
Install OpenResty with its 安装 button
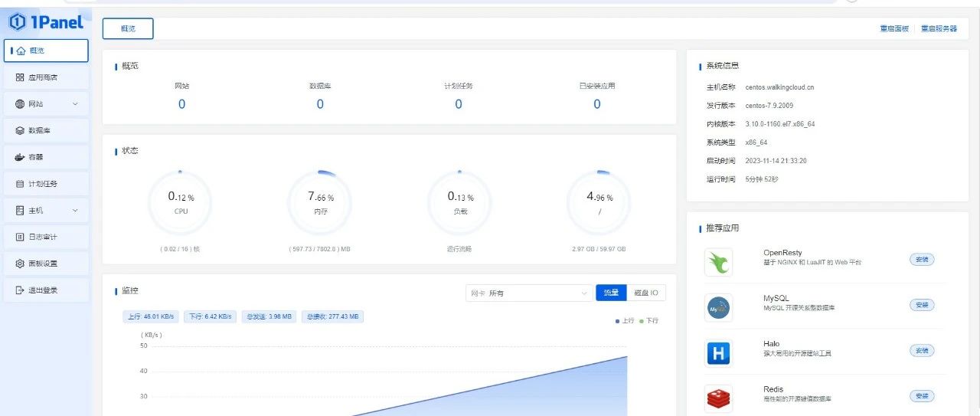(922, 260)
